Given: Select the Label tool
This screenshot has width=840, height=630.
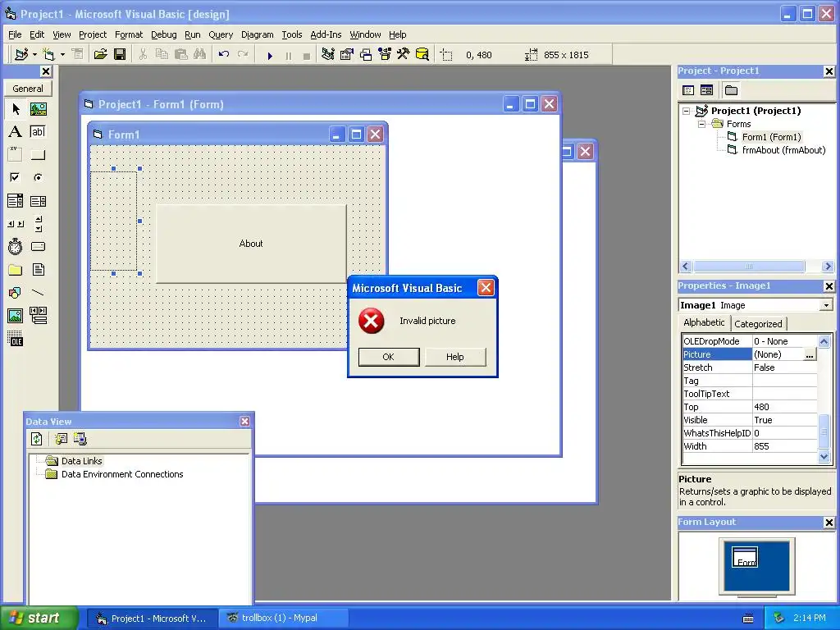Looking at the screenshot, I should [16, 132].
